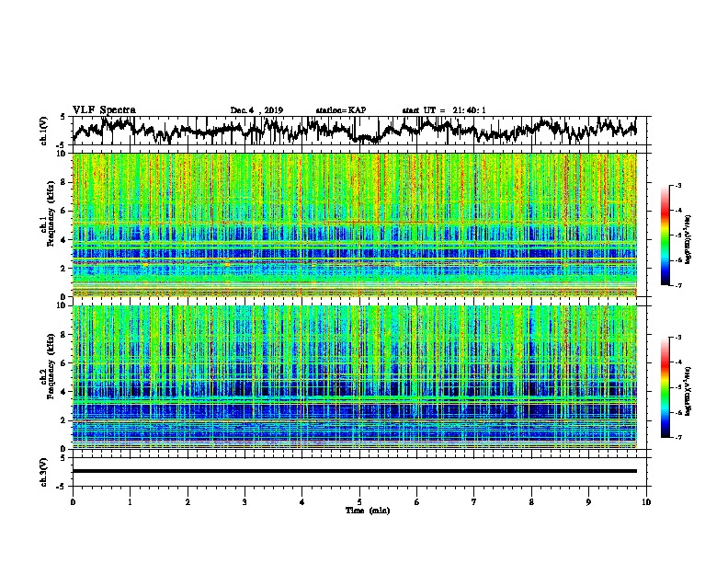This screenshot has width=728, height=563.
Task: Select the 'Dec. 4 , 2019' date text
Action: tap(256, 110)
